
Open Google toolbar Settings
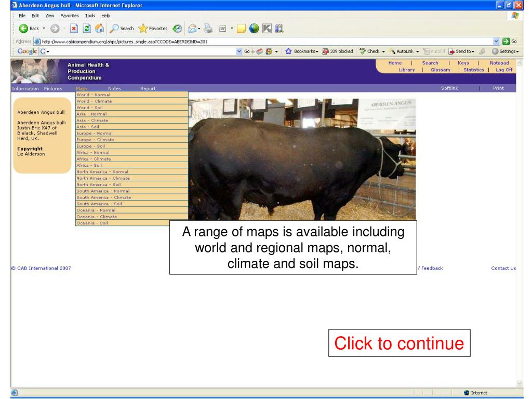[x=506, y=51]
